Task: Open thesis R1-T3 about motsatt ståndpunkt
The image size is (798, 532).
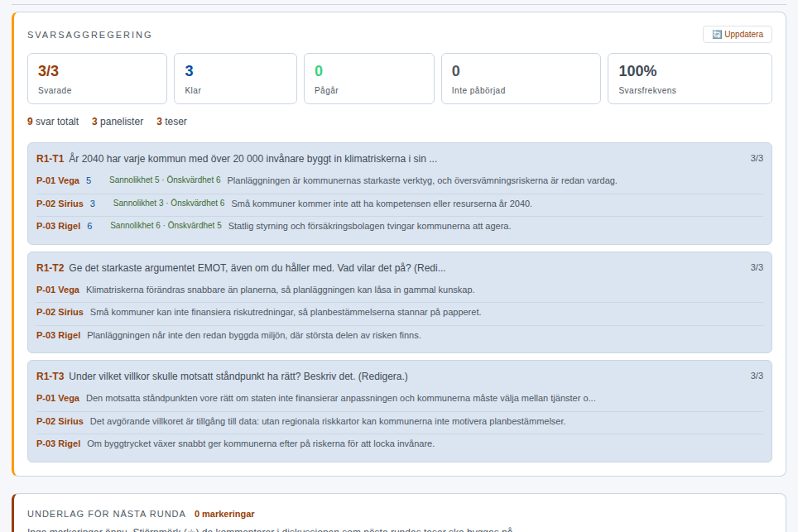Action: click(x=222, y=376)
